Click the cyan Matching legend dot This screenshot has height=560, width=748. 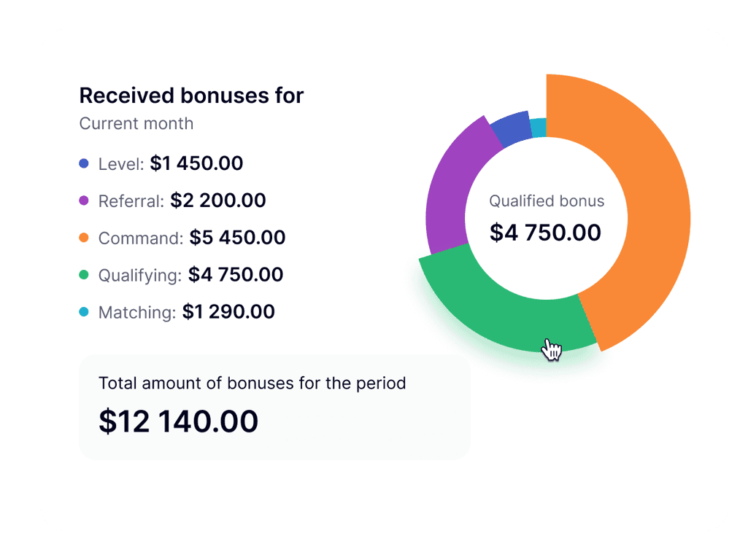point(84,312)
